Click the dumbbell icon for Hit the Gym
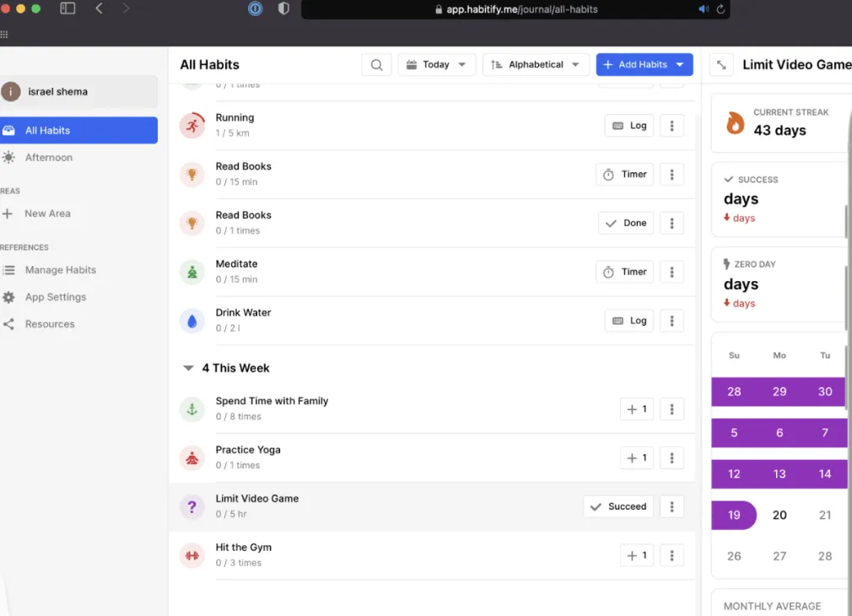The width and height of the screenshot is (852, 616). [x=192, y=555]
